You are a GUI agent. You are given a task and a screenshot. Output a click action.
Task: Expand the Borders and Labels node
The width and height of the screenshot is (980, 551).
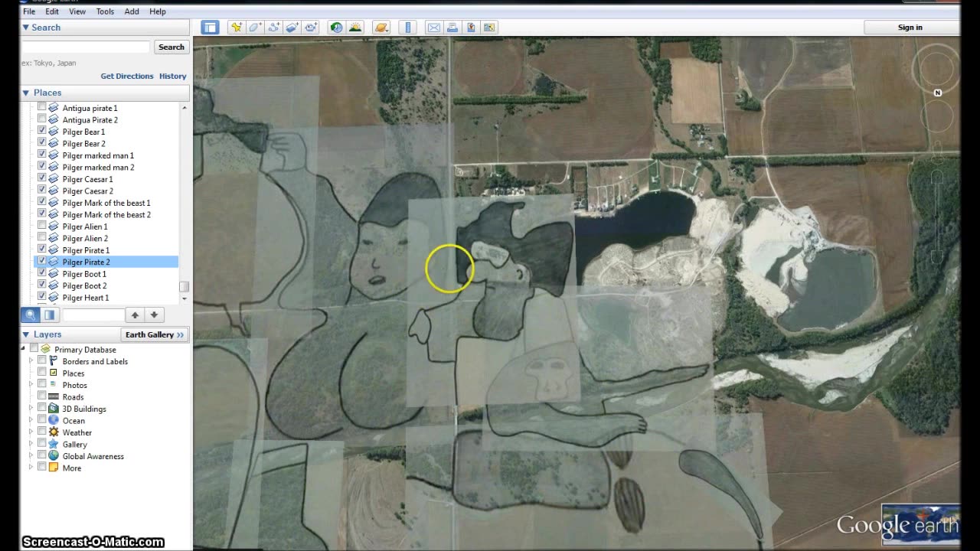[x=31, y=361]
